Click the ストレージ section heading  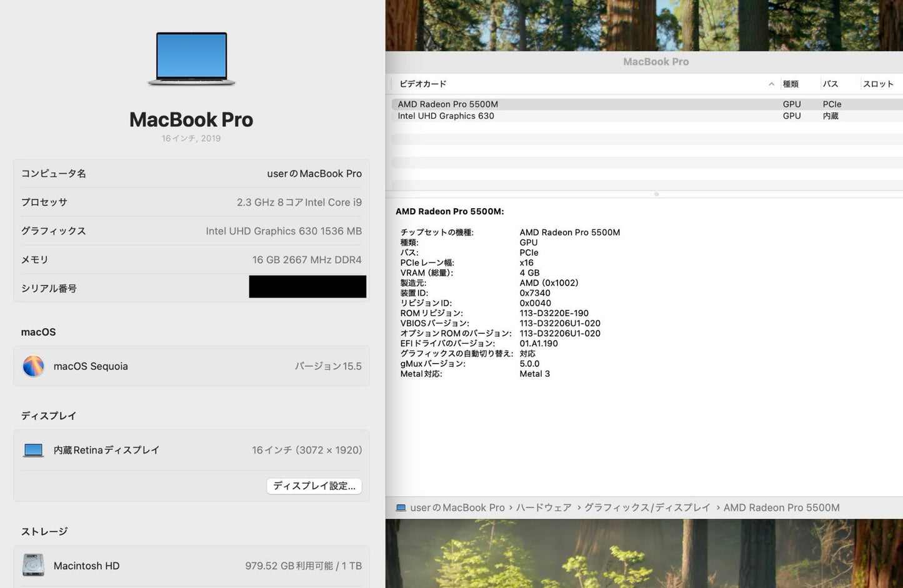pyautogui.click(x=44, y=532)
